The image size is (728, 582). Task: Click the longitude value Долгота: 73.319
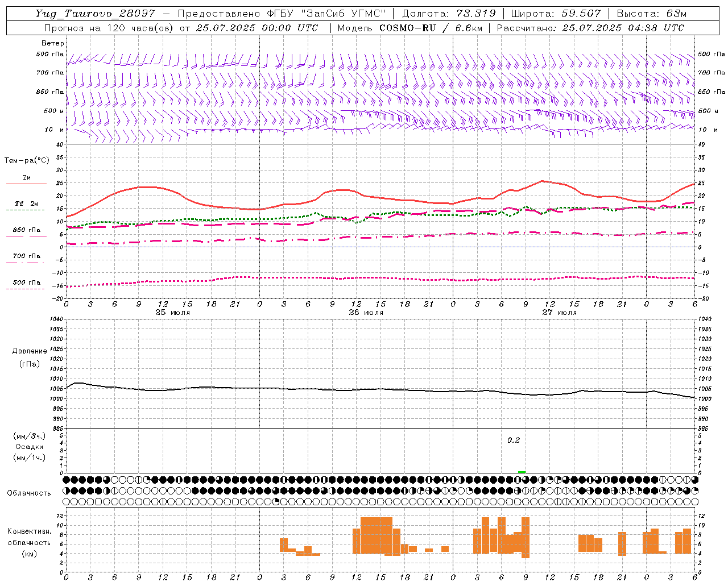click(x=449, y=14)
